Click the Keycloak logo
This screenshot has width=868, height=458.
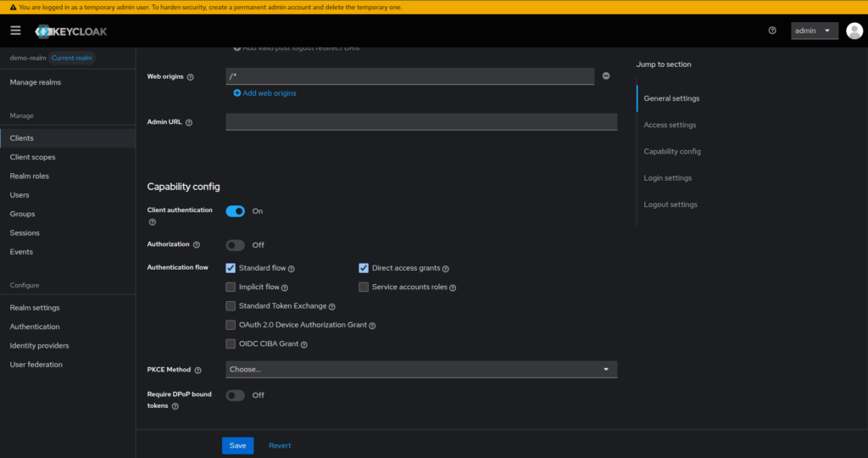click(71, 31)
